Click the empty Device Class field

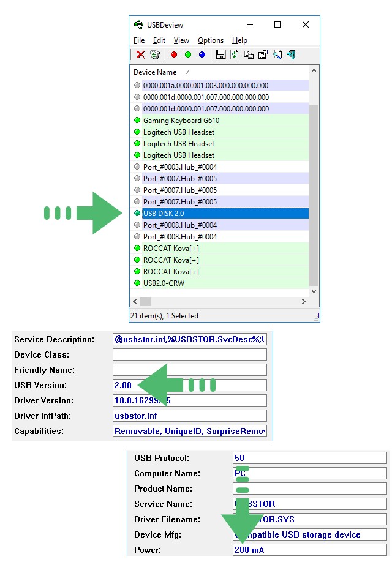(x=190, y=354)
